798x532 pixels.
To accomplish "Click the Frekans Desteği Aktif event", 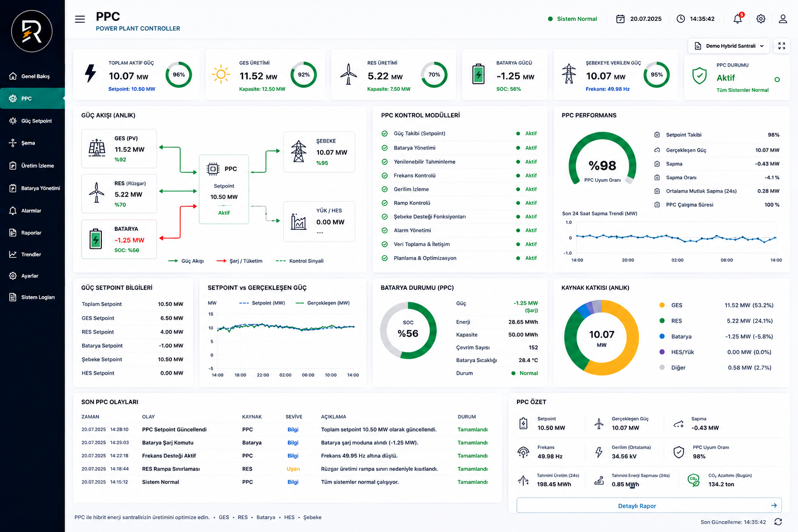I will click(169, 456).
